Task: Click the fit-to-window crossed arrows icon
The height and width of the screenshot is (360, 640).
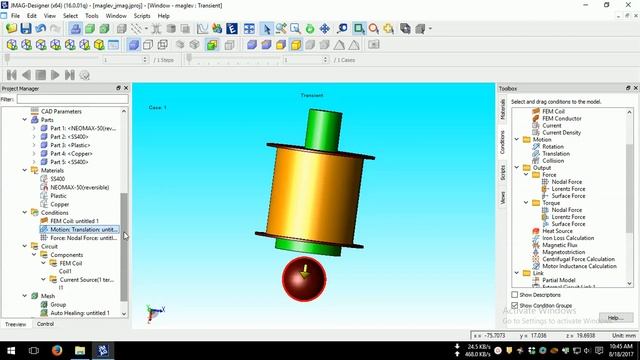Action: [x=249, y=29]
